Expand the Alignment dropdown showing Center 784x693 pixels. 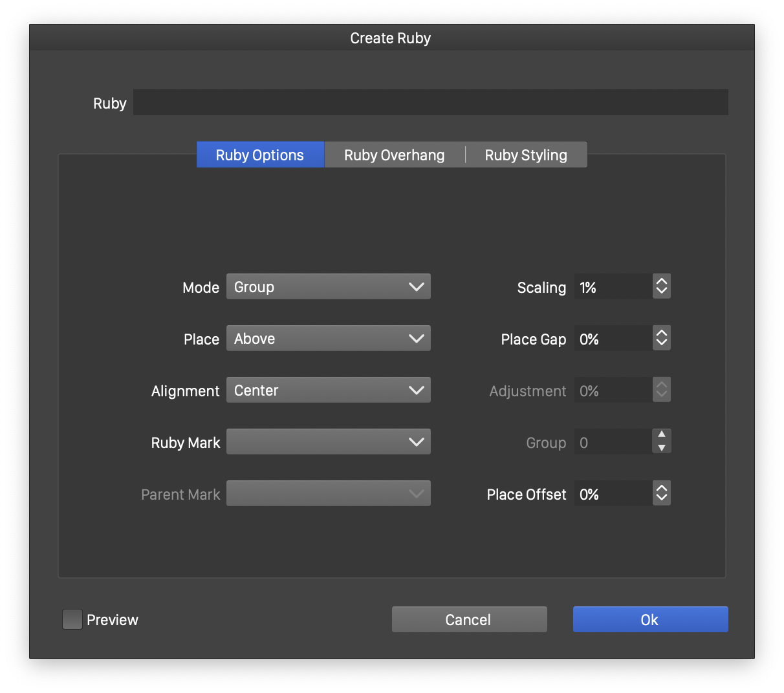[x=328, y=390]
